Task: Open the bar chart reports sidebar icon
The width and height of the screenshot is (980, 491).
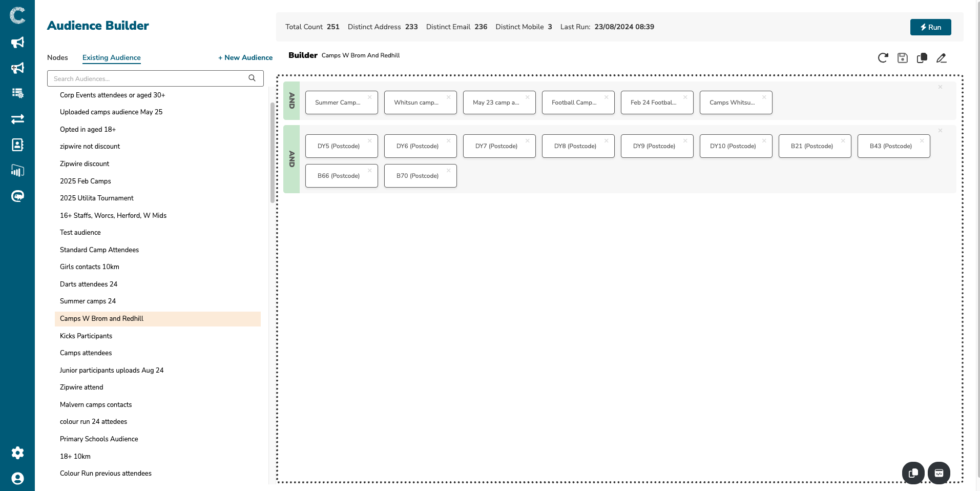Action: 17,171
